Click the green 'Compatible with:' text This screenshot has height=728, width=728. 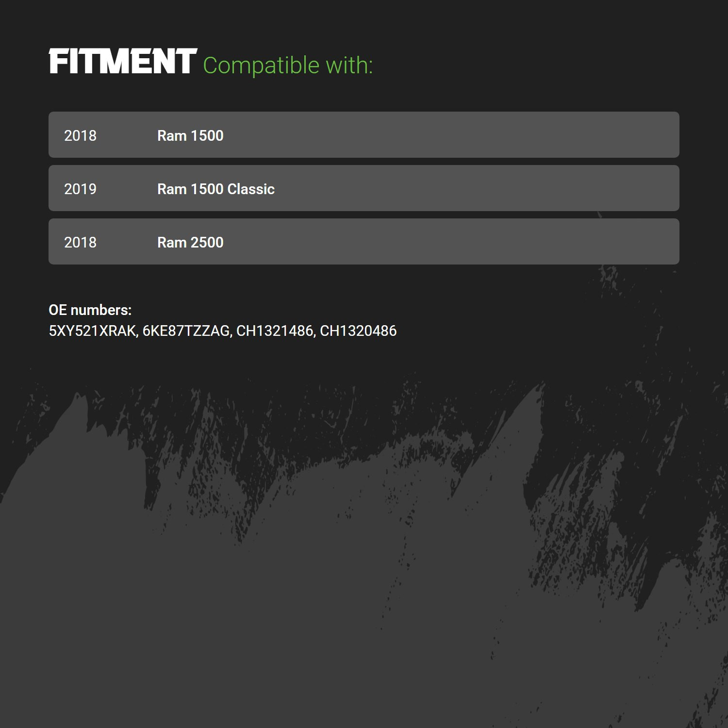pyautogui.click(x=288, y=66)
